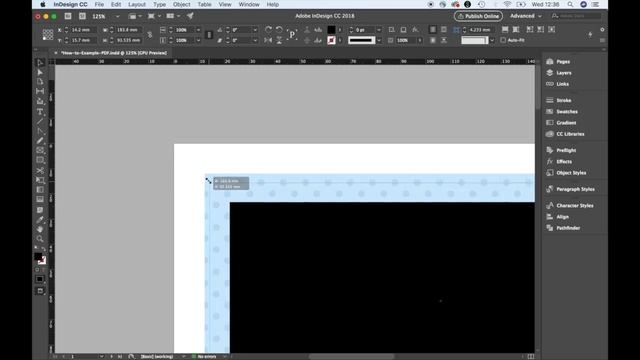Screen dimensions: 640x360
Task: Click Rotate 90° counter-clockwise icon
Action: point(279,30)
